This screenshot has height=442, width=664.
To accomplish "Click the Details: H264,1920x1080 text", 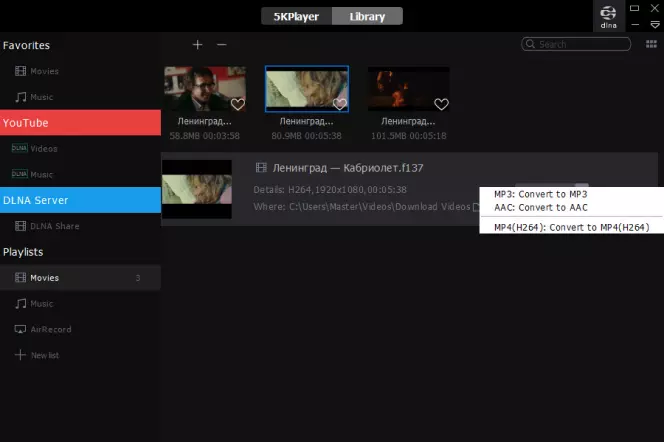I will click(x=330, y=190).
